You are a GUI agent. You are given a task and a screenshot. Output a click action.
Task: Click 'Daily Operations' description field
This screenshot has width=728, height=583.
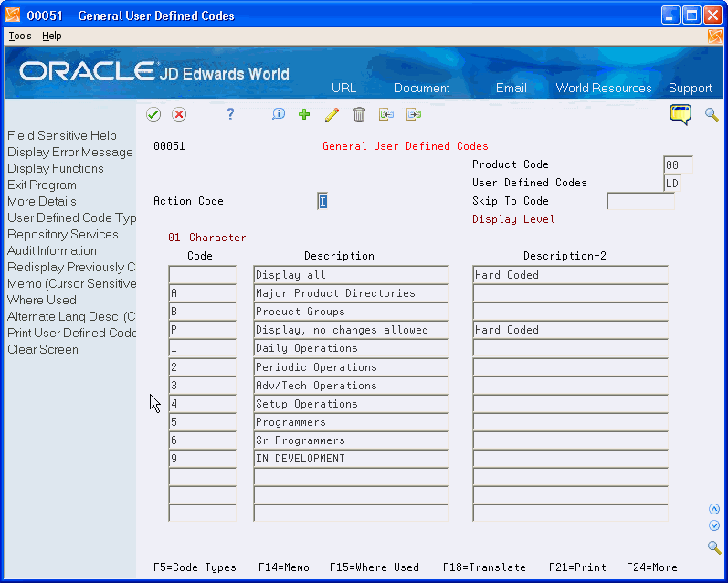point(352,348)
